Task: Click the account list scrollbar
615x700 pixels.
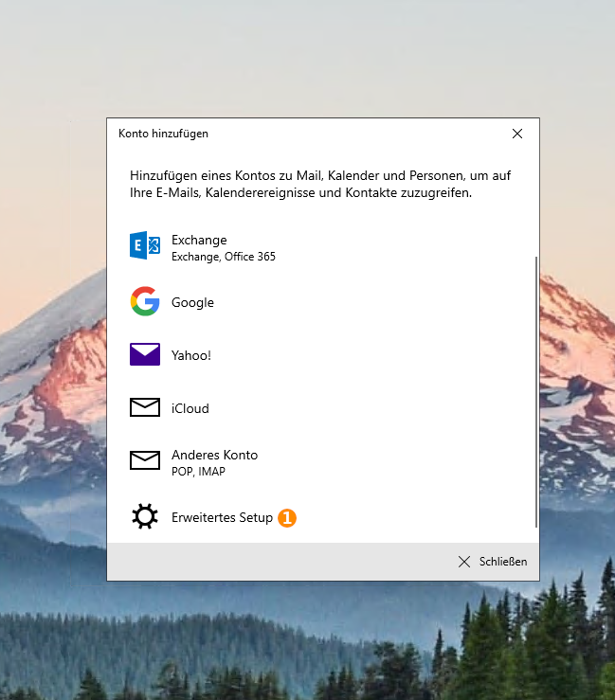Action: (536, 392)
